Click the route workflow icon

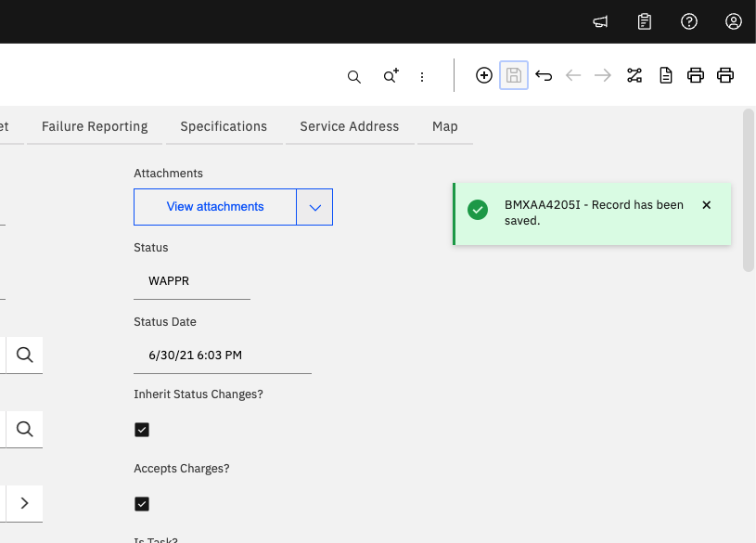click(634, 76)
